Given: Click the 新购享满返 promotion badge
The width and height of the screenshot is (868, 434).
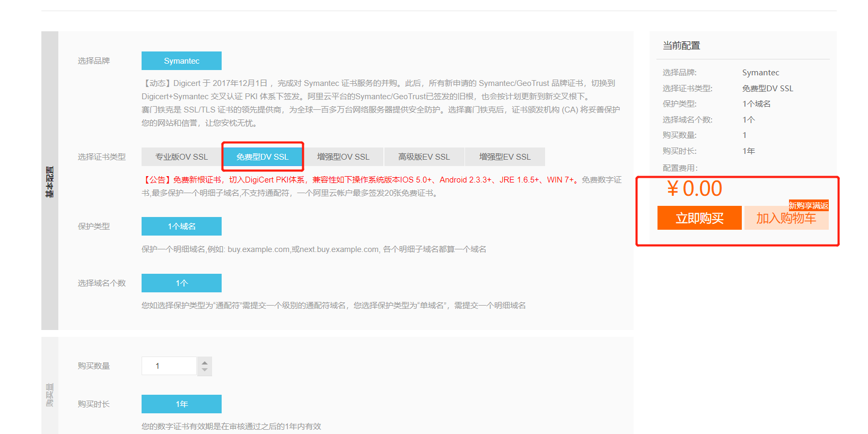Looking at the screenshot, I should pyautogui.click(x=808, y=206).
